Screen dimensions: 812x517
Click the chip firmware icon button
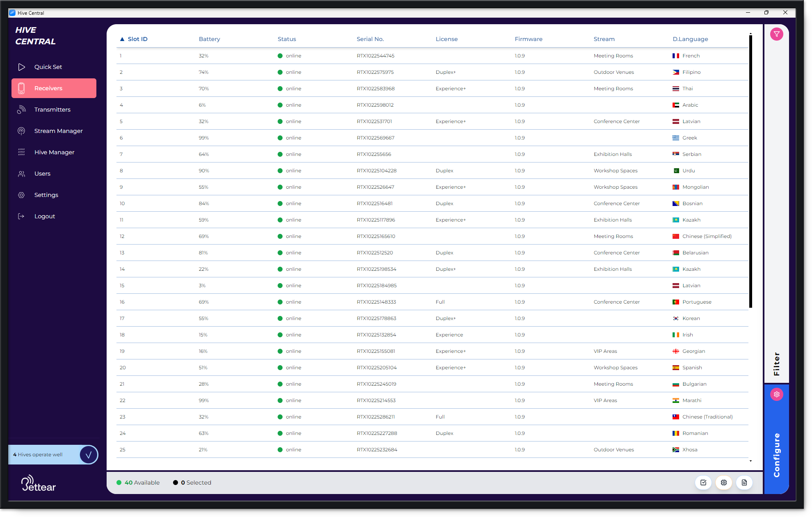tap(724, 483)
